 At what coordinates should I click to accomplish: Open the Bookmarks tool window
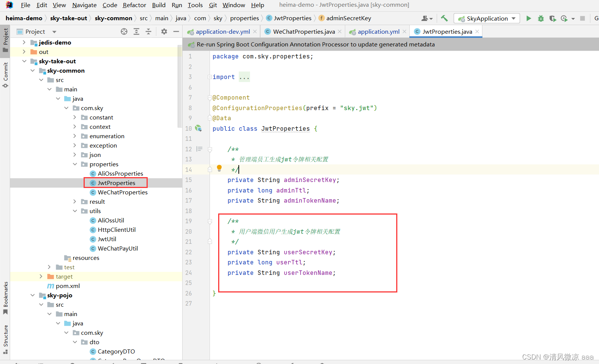5,298
